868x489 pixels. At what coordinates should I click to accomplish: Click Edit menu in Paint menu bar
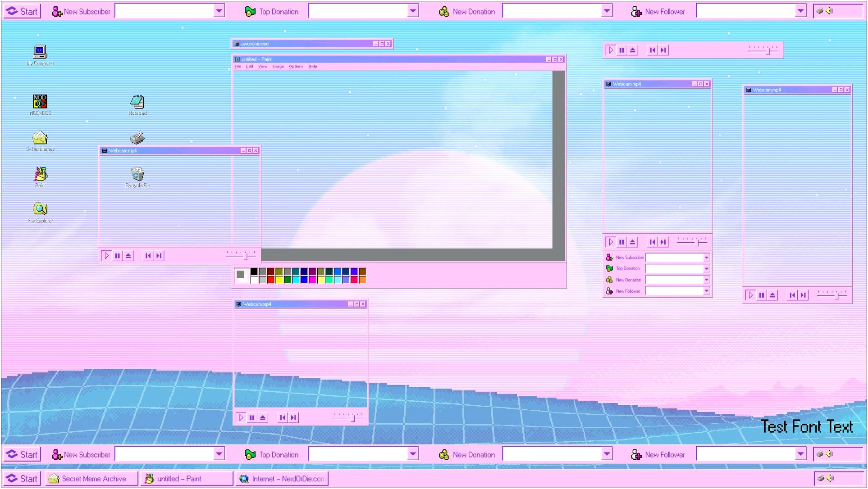click(x=249, y=66)
